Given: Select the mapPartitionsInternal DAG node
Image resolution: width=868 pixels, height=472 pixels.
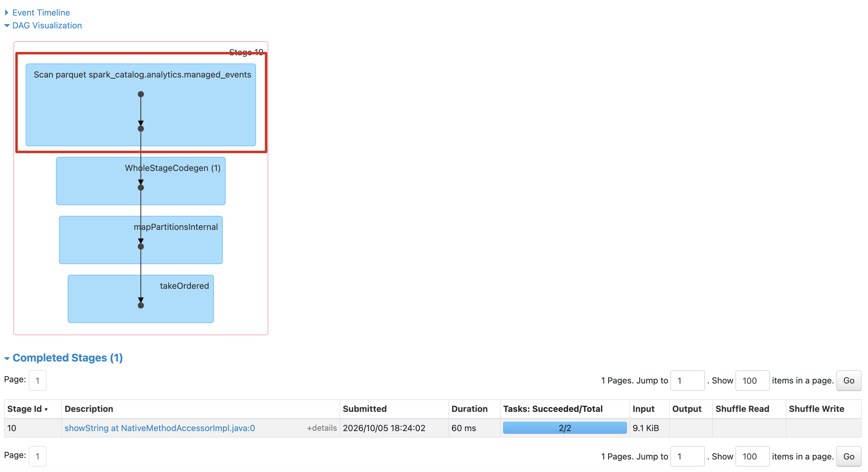Looking at the screenshot, I should point(141,240).
